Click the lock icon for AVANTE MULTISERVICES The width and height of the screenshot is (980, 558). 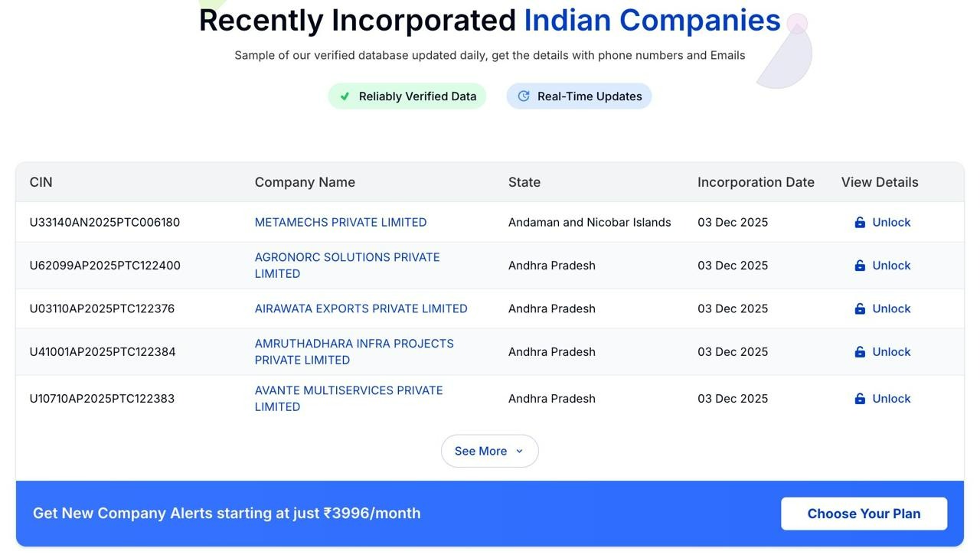pyautogui.click(x=860, y=399)
